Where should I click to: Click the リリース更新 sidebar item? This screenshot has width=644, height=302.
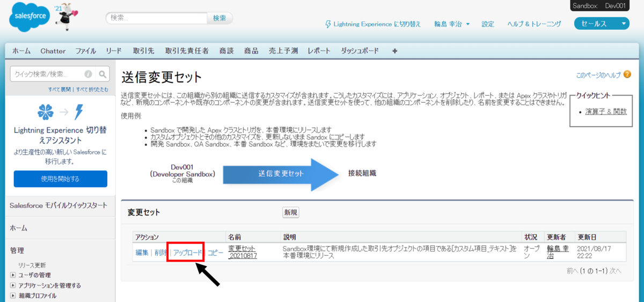[x=32, y=265]
